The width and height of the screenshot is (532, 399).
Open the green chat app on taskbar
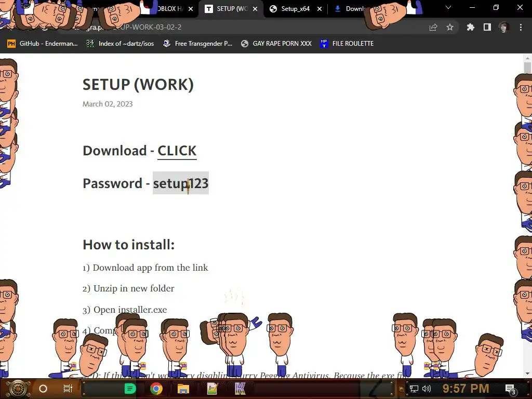(x=130, y=389)
